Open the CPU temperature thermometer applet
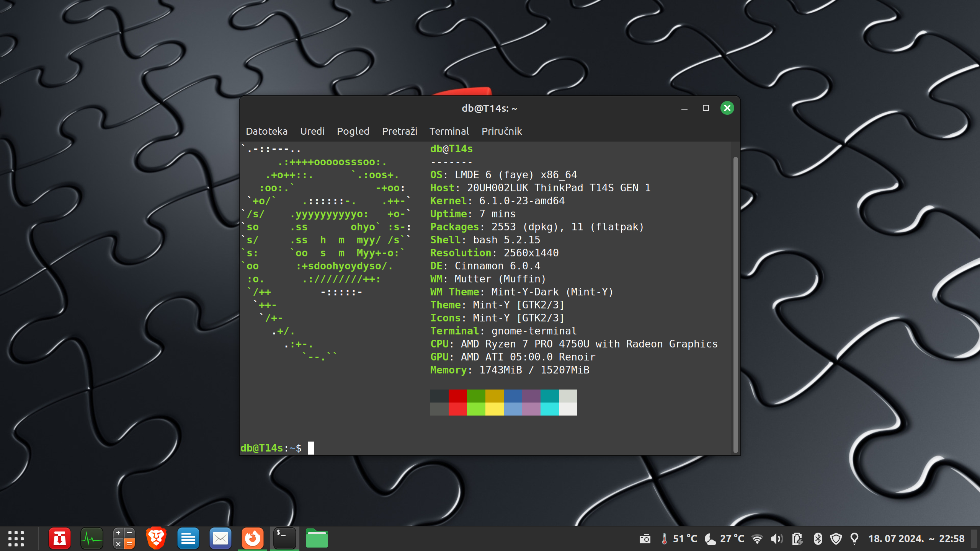Viewport: 980px width, 551px height. coord(680,539)
